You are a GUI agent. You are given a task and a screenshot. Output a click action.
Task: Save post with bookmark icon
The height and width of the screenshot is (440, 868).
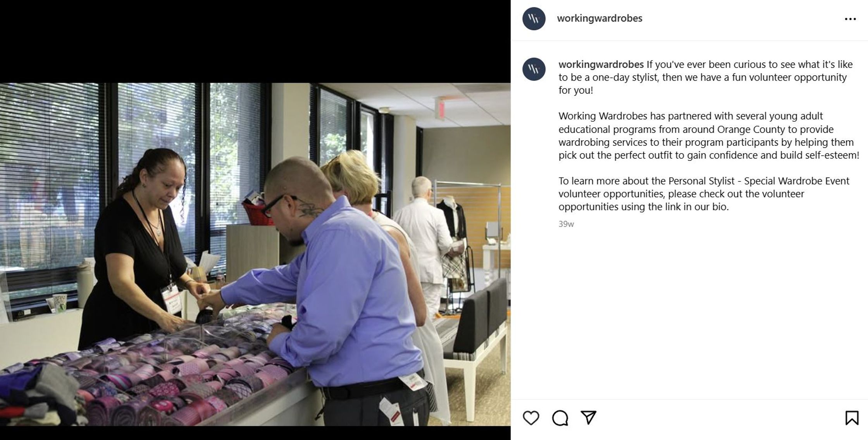852,418
